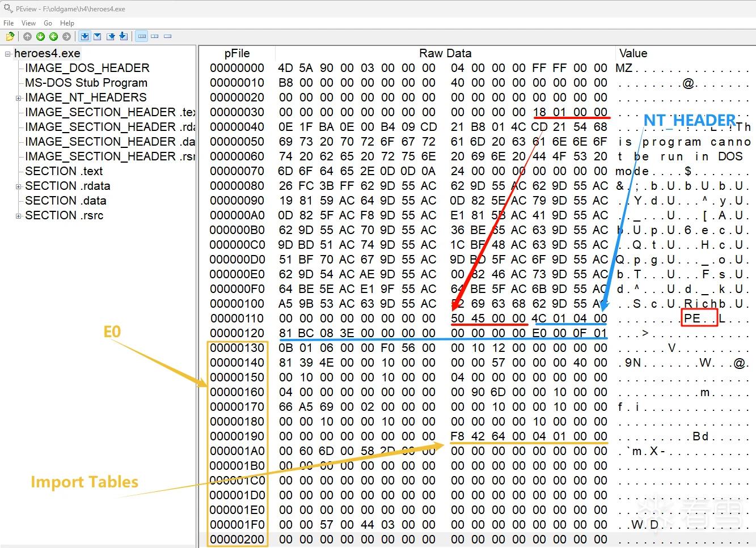
Task: Click the Raw Data column header
Action: [x=445, y=53]
